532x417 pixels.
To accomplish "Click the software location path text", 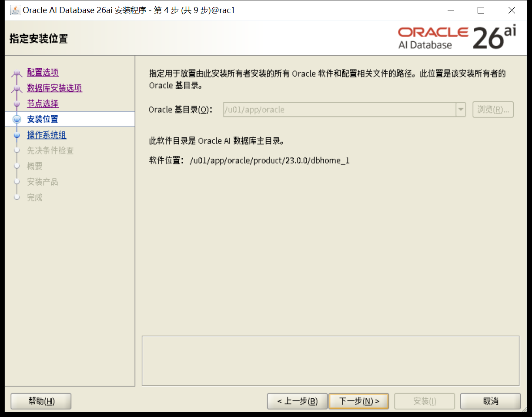I will 270,160.
